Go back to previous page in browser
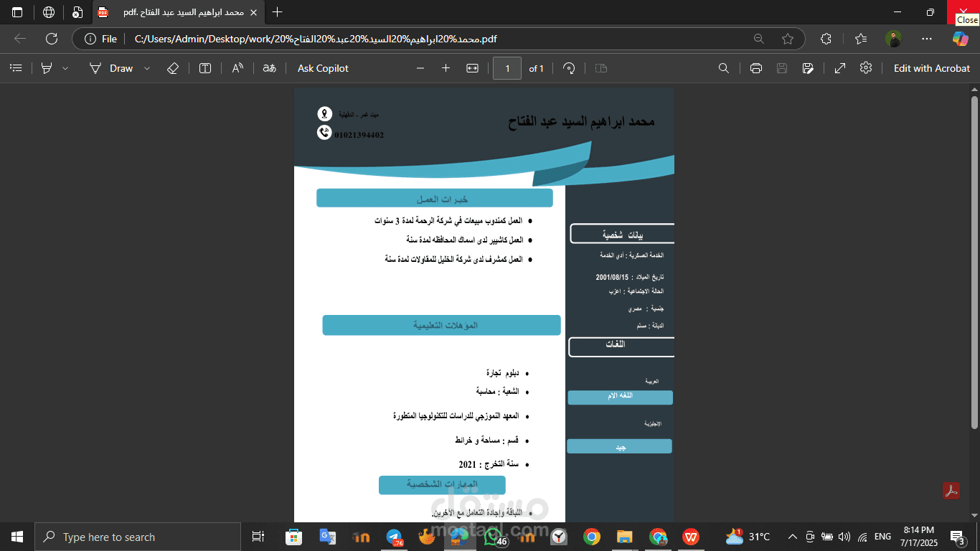 pos(20,39)
